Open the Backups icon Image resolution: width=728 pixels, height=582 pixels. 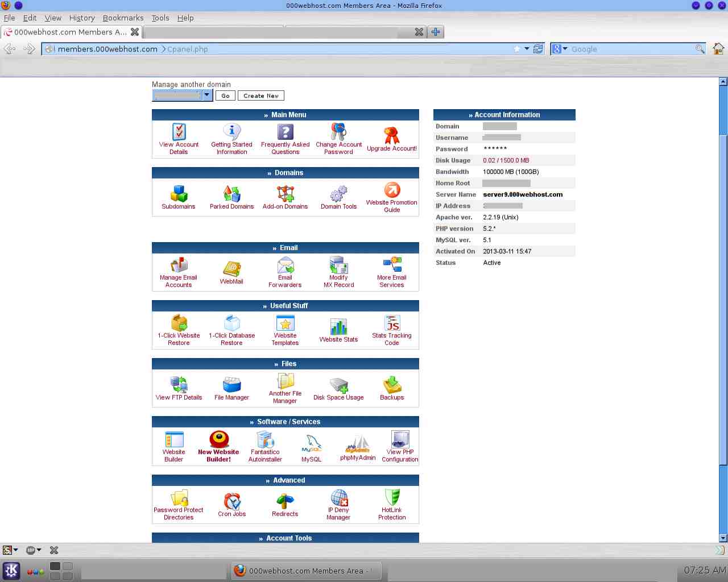392,384
